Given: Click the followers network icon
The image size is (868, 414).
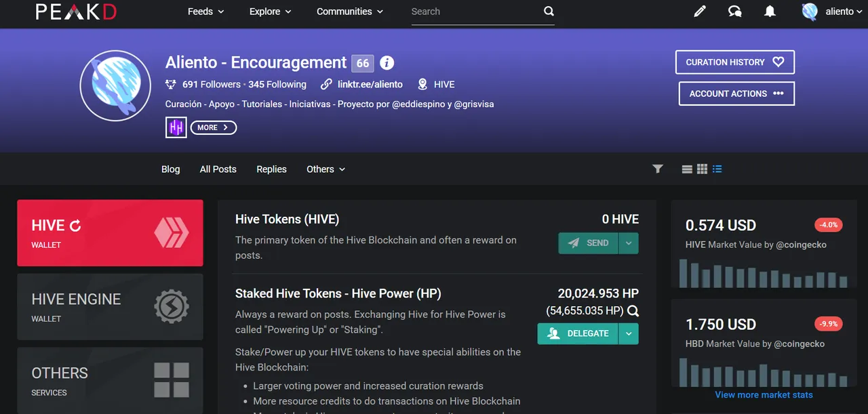Looking at the screenshot, I should click(x=171, y=85).
